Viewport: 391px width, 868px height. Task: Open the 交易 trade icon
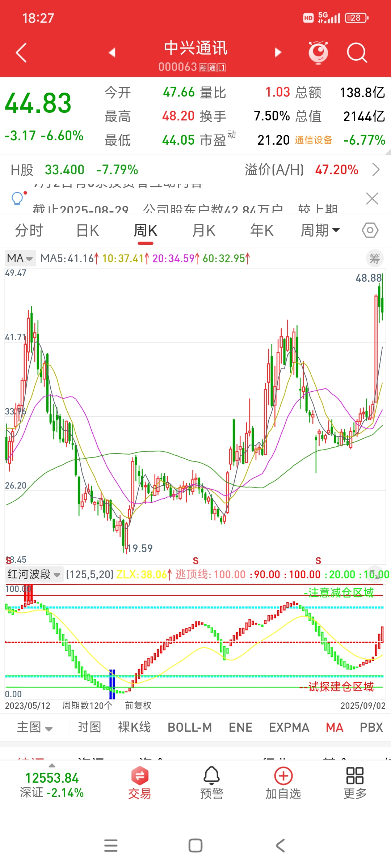(140, 782)
